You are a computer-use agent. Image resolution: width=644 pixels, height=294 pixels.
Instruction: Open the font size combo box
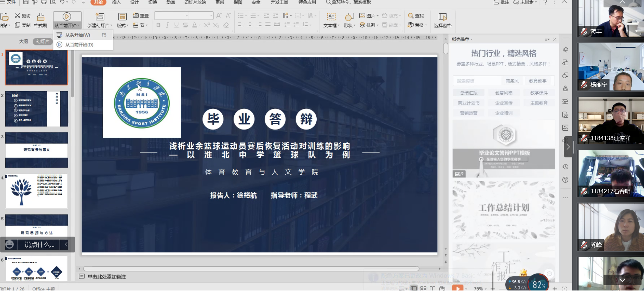tap(201, 15)
